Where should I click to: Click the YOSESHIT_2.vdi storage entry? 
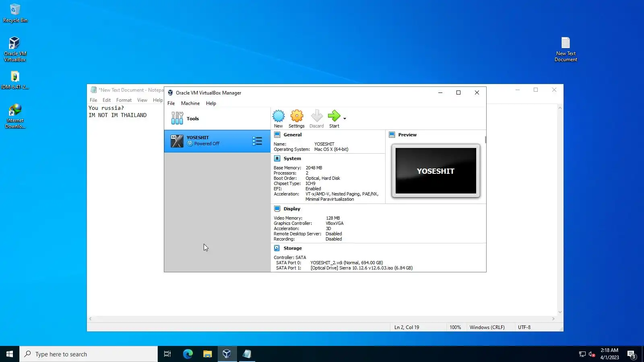click(347, 263)
